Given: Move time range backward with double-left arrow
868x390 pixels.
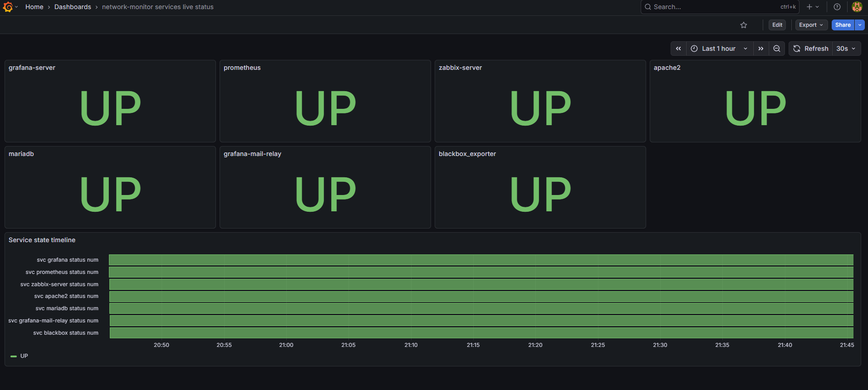Looking at the screenshot, I should point(678,49).
